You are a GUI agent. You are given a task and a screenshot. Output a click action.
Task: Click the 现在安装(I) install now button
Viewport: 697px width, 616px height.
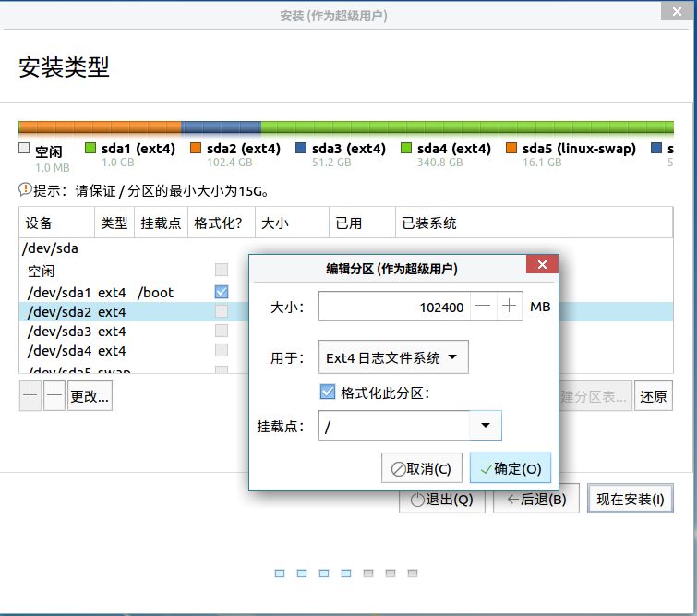point(631,499)
